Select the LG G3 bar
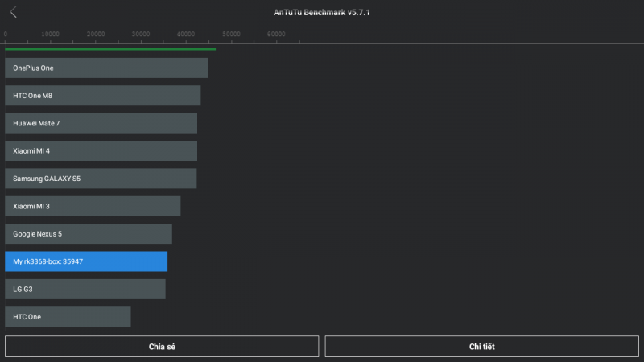Viewport: 644px width, 362px height. pos(85,289)
